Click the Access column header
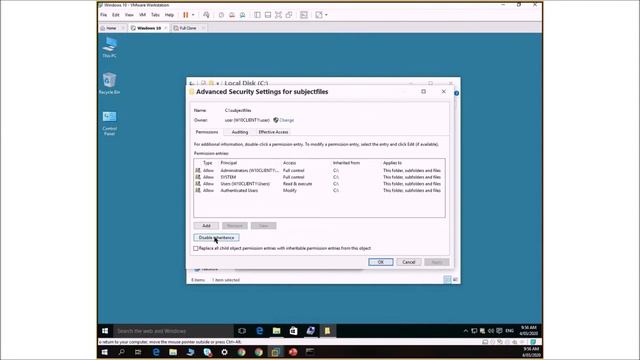The width and height of the screenshot is (640, 360). point(289,163)
